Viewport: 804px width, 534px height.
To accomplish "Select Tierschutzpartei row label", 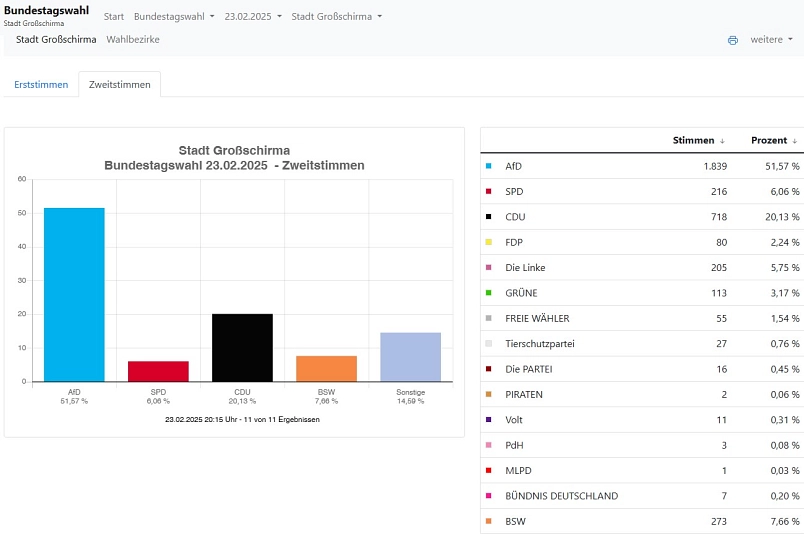I will [x=540, y=344].
